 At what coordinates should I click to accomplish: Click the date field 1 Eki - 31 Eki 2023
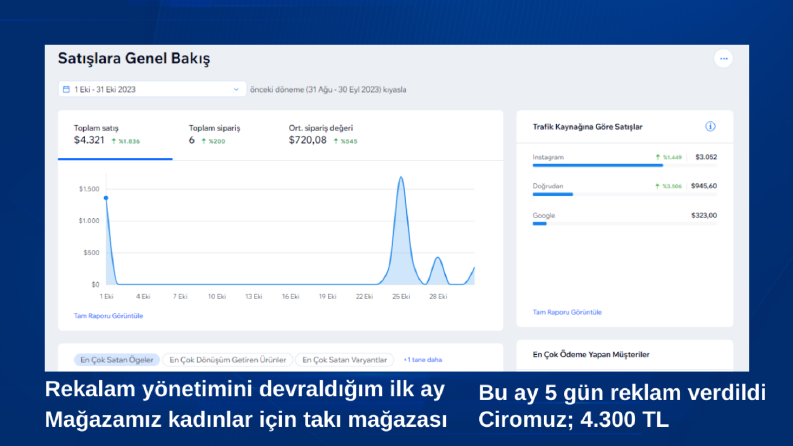coord(152,90)
